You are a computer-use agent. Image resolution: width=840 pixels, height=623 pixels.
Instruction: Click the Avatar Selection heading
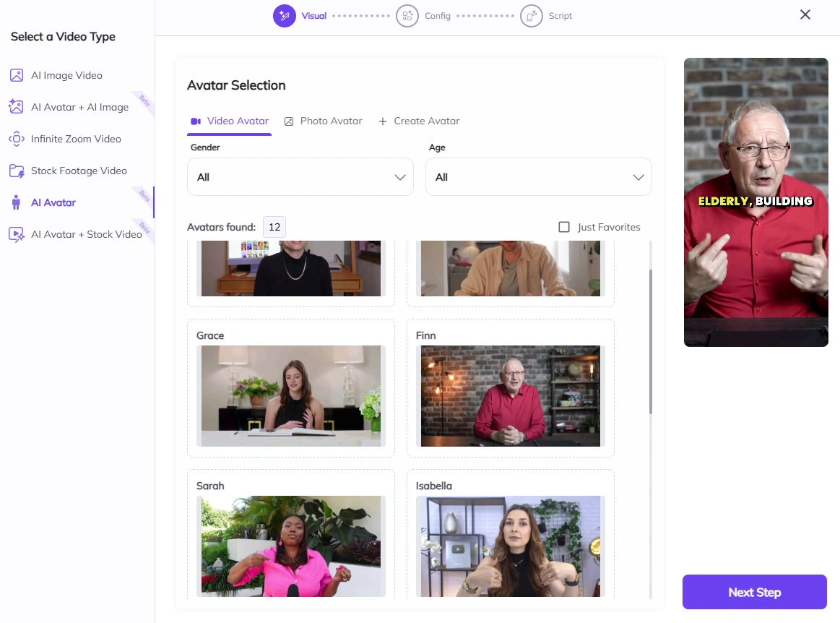point(236,85)
